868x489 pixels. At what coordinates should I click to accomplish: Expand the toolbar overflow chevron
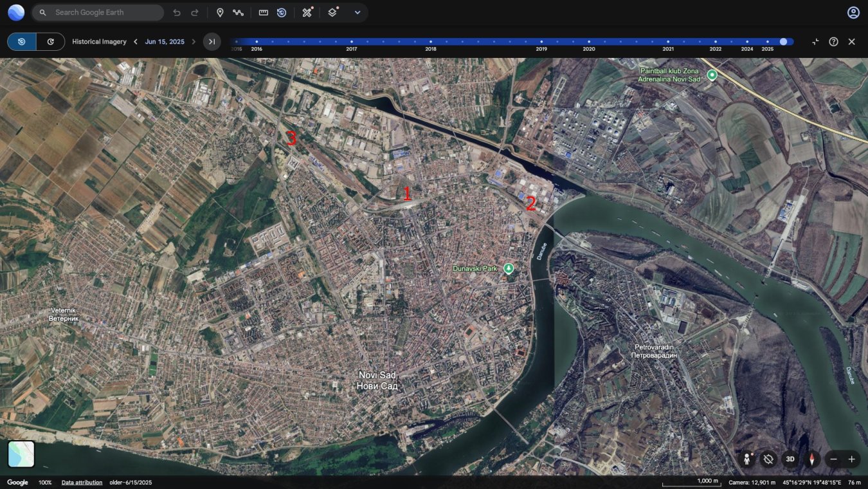[x=357, y=13]
